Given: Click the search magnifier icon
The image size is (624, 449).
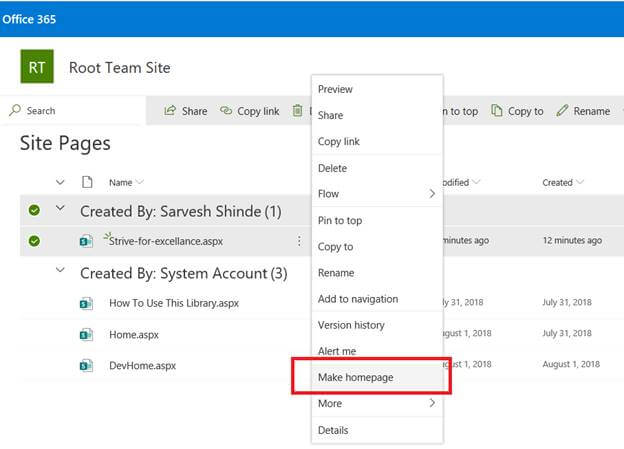Looking at the screenshot, I should tap(15, 110).
